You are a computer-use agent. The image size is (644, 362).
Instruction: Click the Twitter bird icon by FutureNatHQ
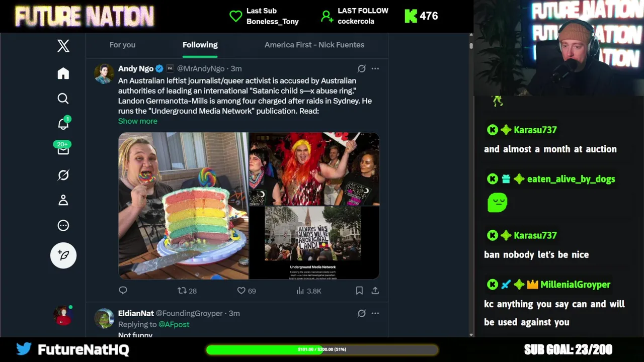click(x=24, y=349)
